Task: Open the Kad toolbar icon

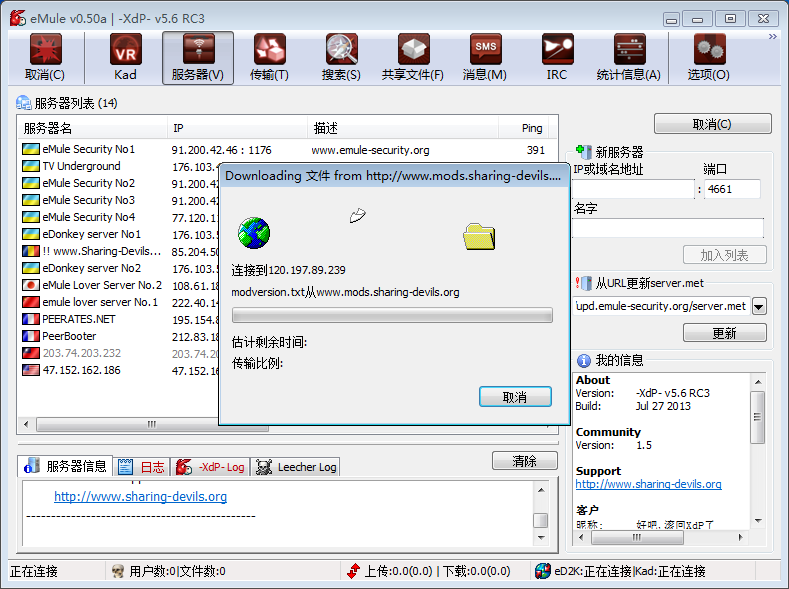Action: pyautogui.click(x=125, y=49)
